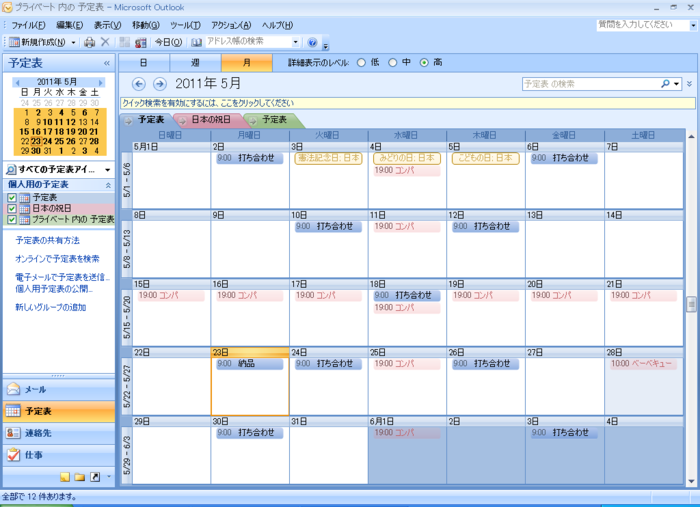Open the 編集 menu
This screenshot has width=700, height=507.
pyautogui.click(x=70, y=25)
